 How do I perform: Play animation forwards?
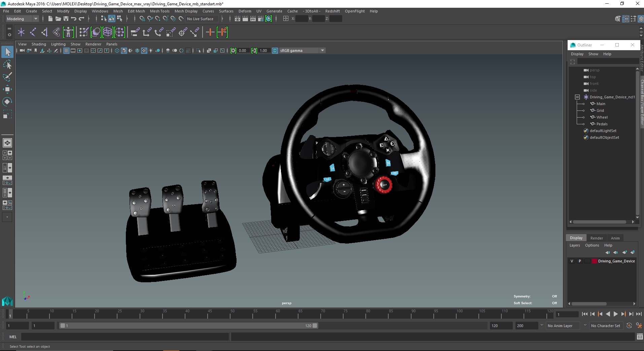pyautogui.click(x=616, y=314)
